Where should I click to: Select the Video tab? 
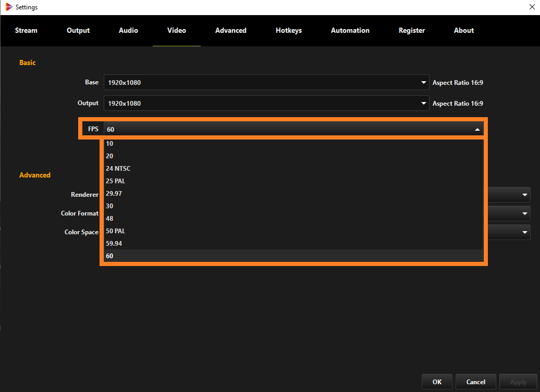pyautogui.click(x=177, y=30)
